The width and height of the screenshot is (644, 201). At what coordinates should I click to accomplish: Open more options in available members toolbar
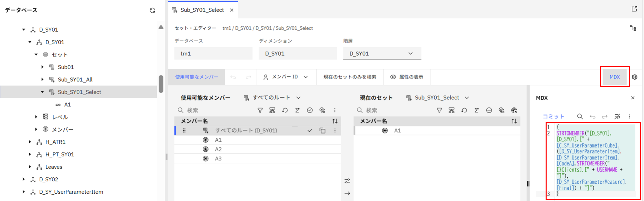[x=335, y=110]
